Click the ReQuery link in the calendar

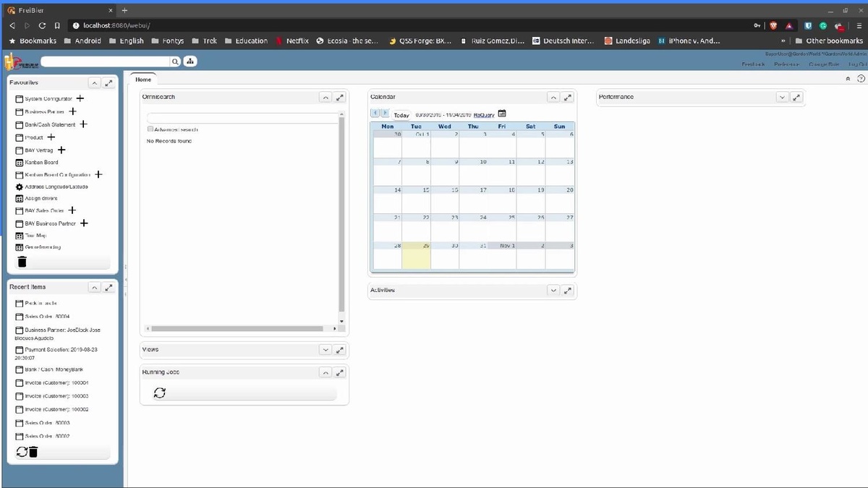click(x=484, y=114)
